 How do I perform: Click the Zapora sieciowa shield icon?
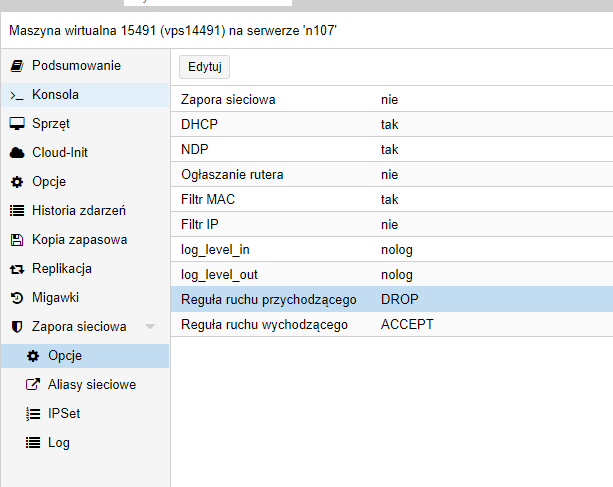(x=16, y=327)
